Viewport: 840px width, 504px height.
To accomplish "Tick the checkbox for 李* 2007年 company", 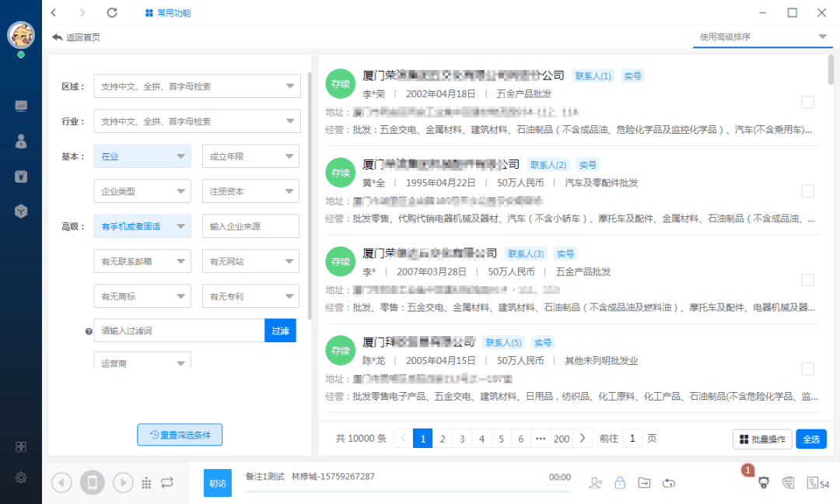I will (807, 280).
